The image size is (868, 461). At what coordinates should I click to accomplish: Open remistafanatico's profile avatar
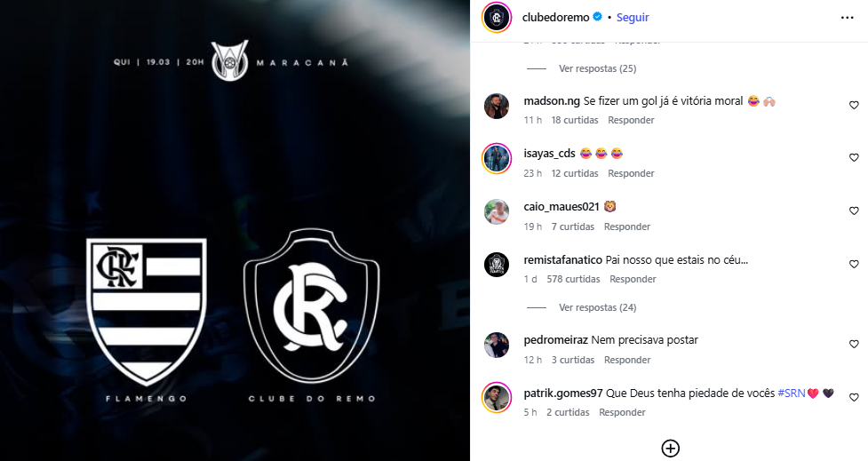(497, 265)
